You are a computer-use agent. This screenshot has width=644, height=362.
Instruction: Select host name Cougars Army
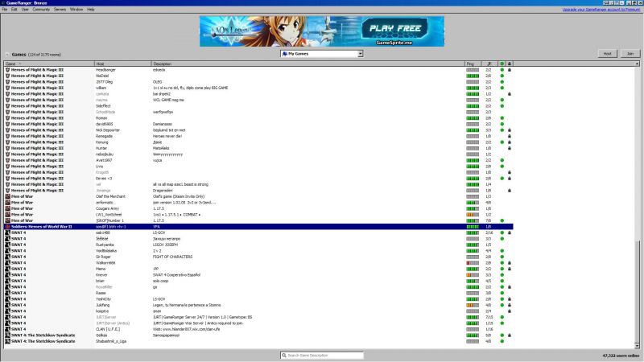pos(107,208)
